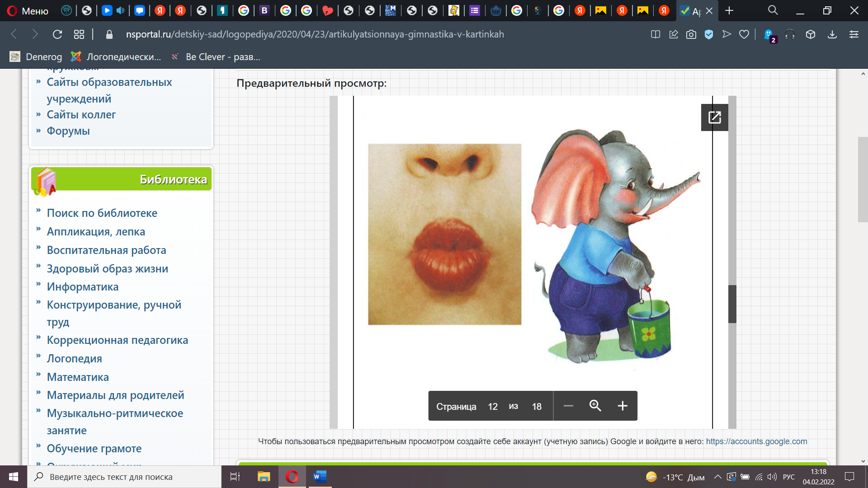Open Word from the taskbar
868x488 pixels.
click(320, 477)
